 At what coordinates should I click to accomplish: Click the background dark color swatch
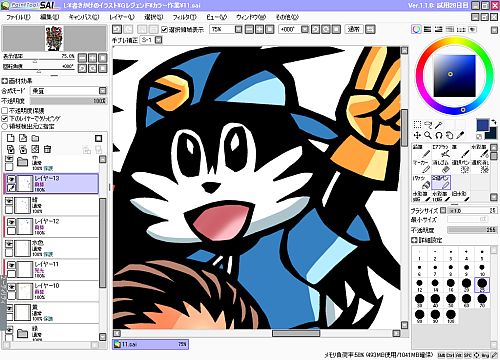coord(491,133)
